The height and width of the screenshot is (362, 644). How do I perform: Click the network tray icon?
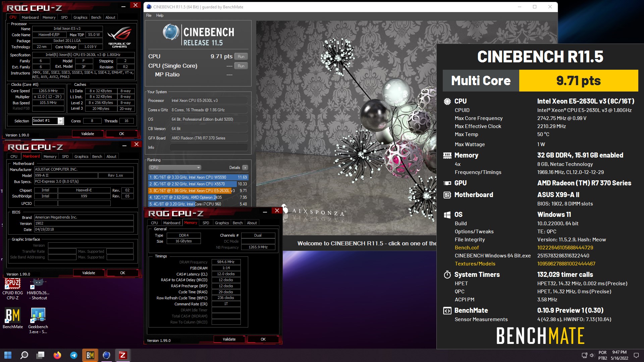[584, 355]
